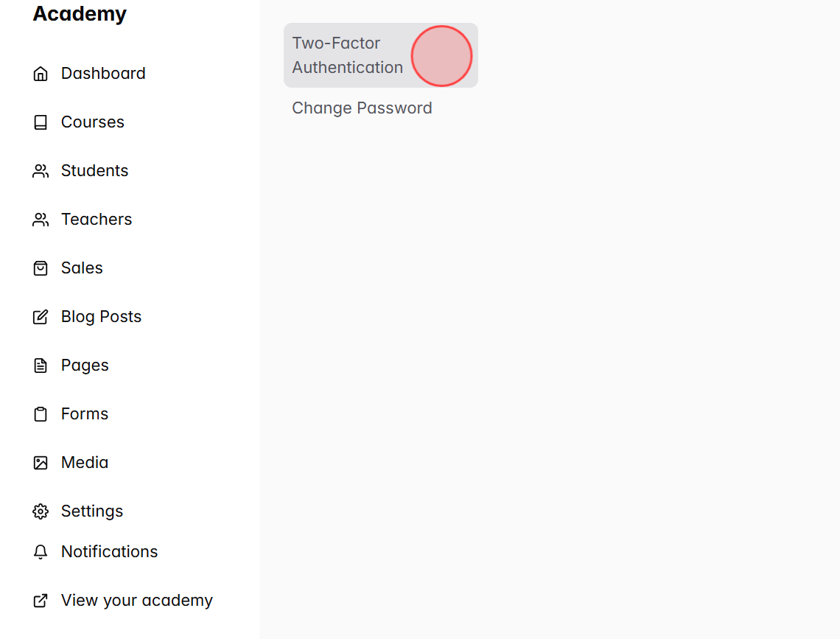
Task: Click the image icon next to Media
Action: [x=41, y=462]
